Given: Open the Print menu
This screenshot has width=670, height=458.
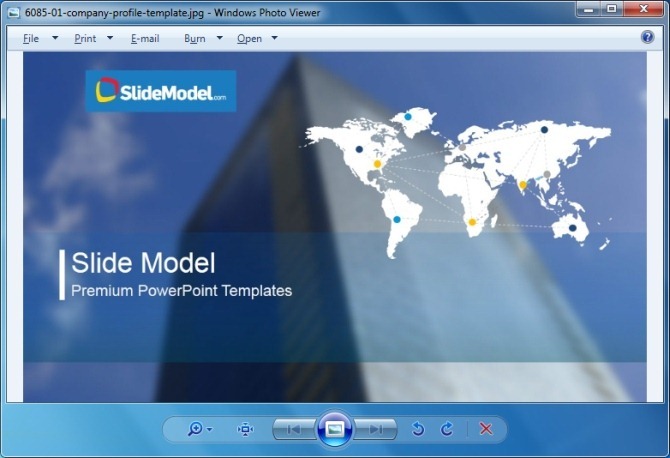Looking at the screenshot, I should (x=85, y=38).
